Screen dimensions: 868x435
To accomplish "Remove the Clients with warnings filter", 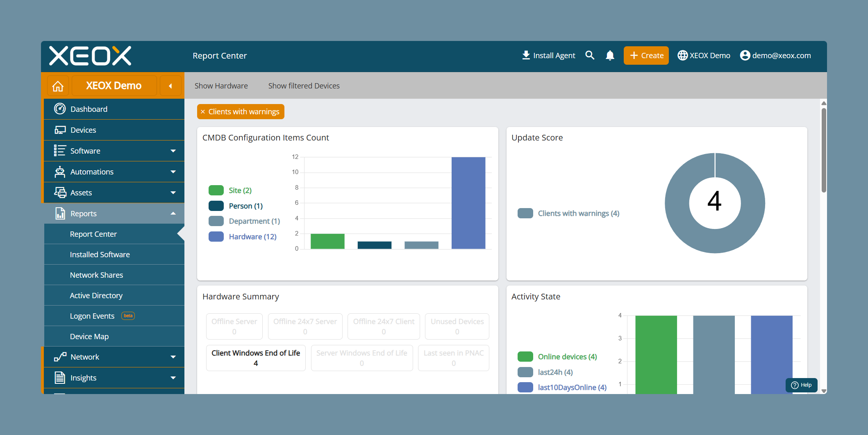I will tap(203, 112).
